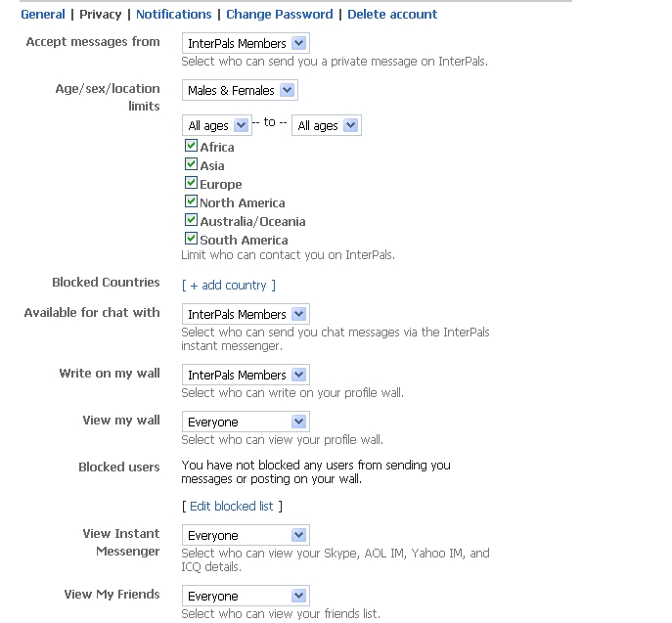The width and height of the screenshot is (672, 623).
Task: Open the Edit blocked list link
Action: tap(232, 506)
